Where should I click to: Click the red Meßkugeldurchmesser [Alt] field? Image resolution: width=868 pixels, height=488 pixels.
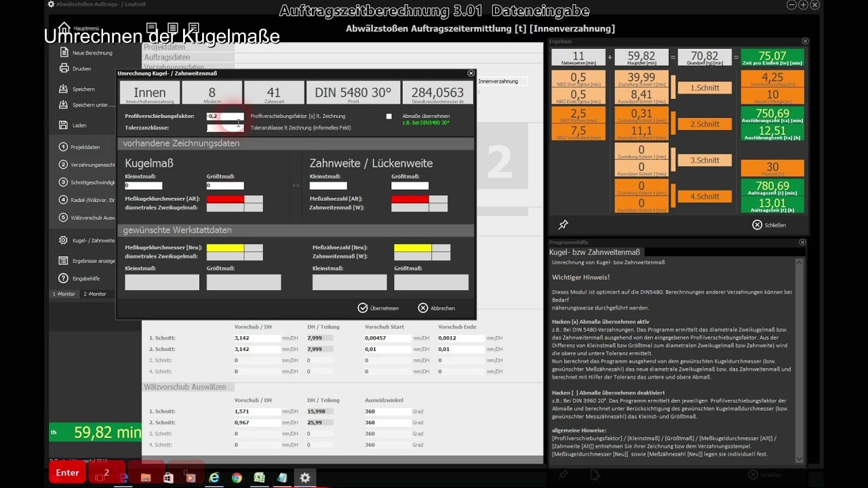point(225,199)
